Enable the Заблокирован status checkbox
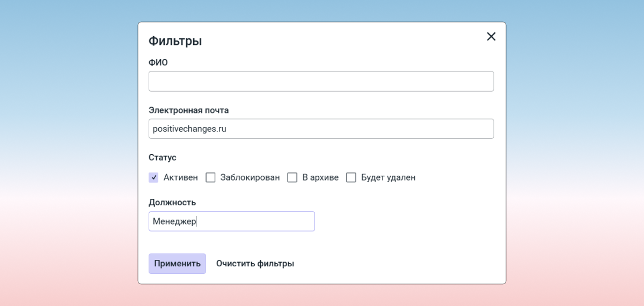This screenshot has height=306, width=644. click(x=210, y=177)
